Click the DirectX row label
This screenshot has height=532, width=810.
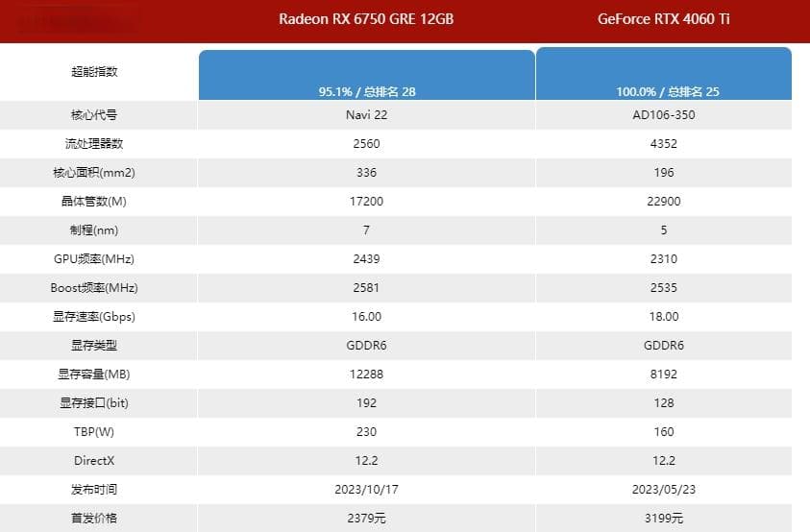pos(94,461)
